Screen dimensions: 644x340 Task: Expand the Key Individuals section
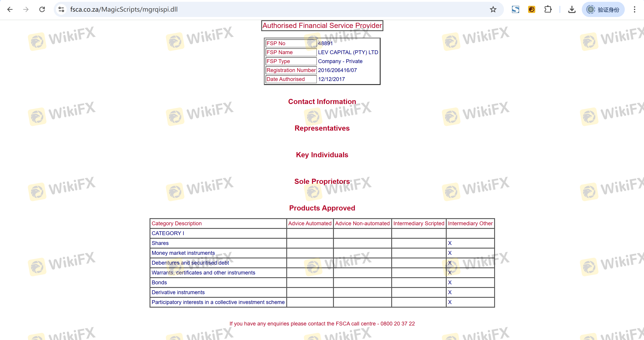(322, 155)
